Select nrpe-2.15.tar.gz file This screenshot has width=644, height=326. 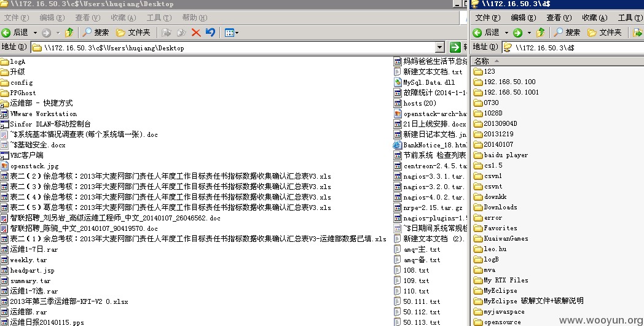[428, 208]
